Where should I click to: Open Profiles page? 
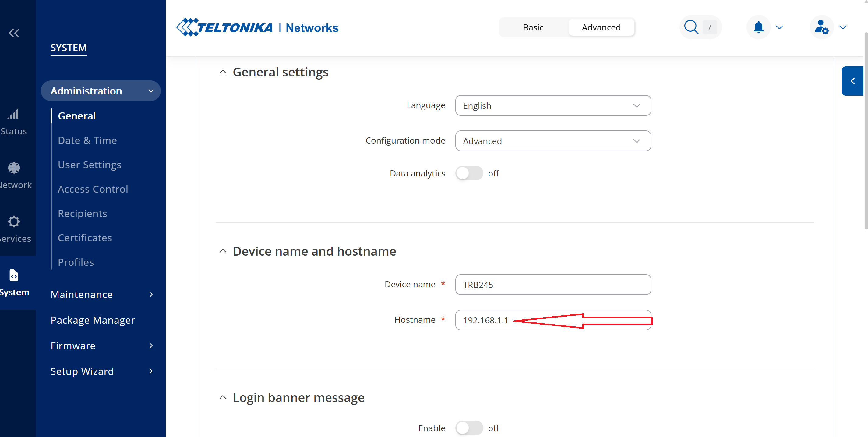pos(76,262)
